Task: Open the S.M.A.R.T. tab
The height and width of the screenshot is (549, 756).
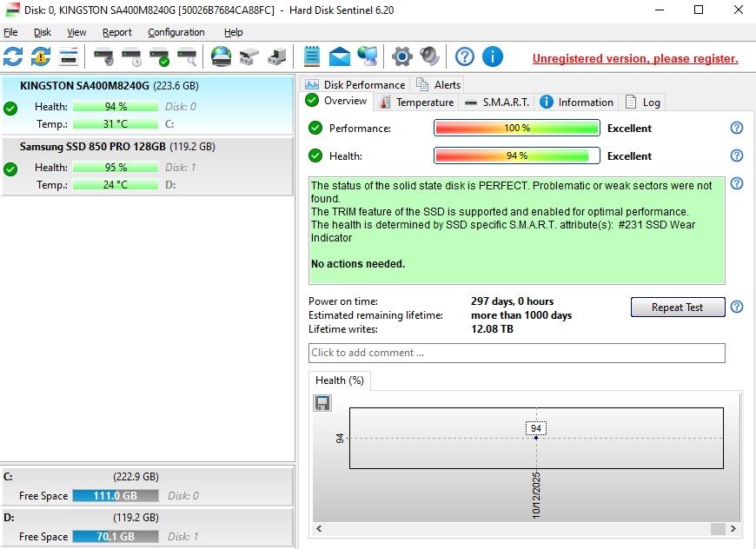Action: coord(497,103)
